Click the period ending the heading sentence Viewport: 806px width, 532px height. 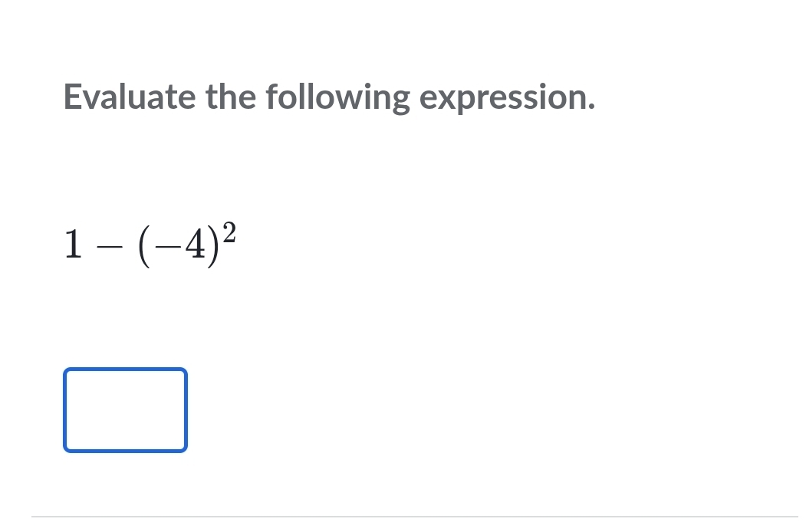(x=591, y=107)
